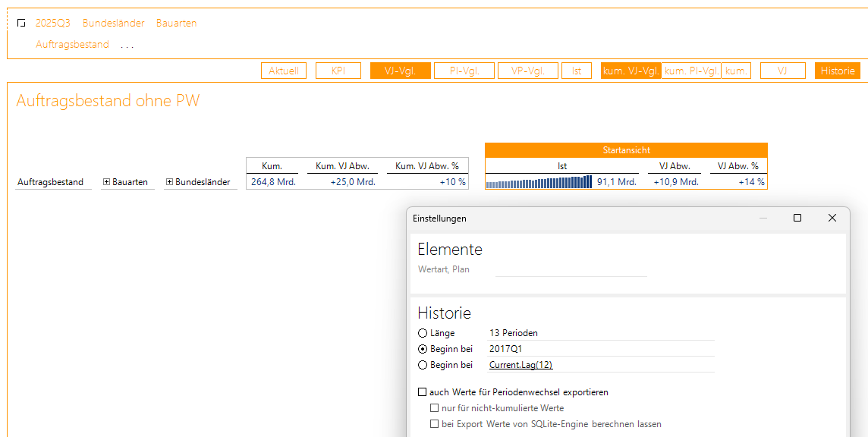Enable auch Werte für Periodenwechsel exportieren
868x437 pixels.
[423, 392]
